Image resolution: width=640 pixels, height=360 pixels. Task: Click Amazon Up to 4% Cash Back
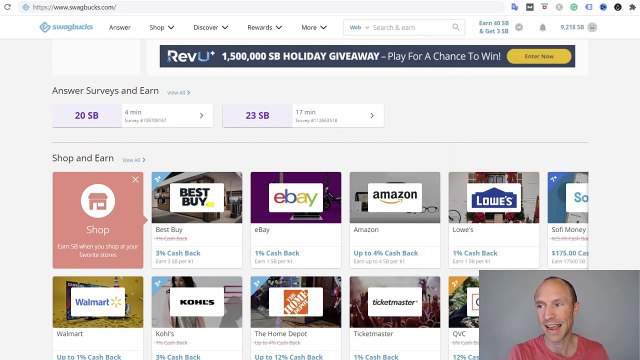[x=386, y=253]
